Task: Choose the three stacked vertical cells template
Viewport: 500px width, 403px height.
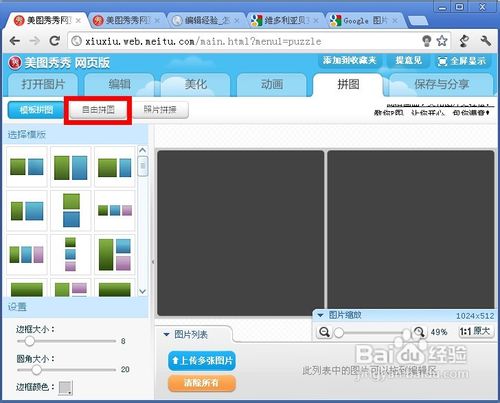Action: [71, 255]
